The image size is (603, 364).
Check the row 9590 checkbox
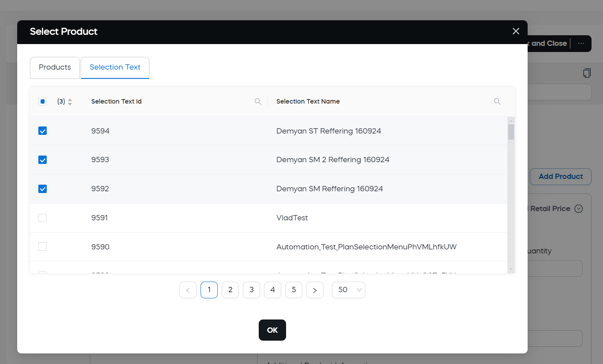(42, 247)
